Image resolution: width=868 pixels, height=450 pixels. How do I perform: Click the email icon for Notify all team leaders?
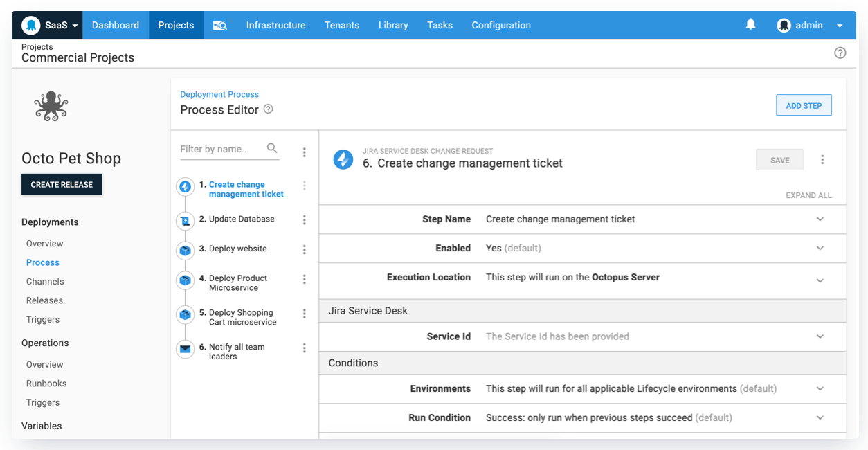pyautogui.click(x=185, y=350)
